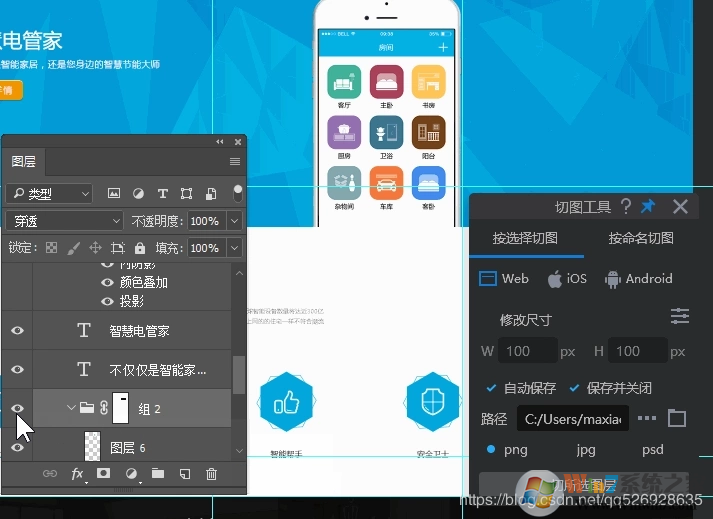Viewport: 713px width, 519px height.
Task: Delete layer with trash icon
Action: [211, 474]
